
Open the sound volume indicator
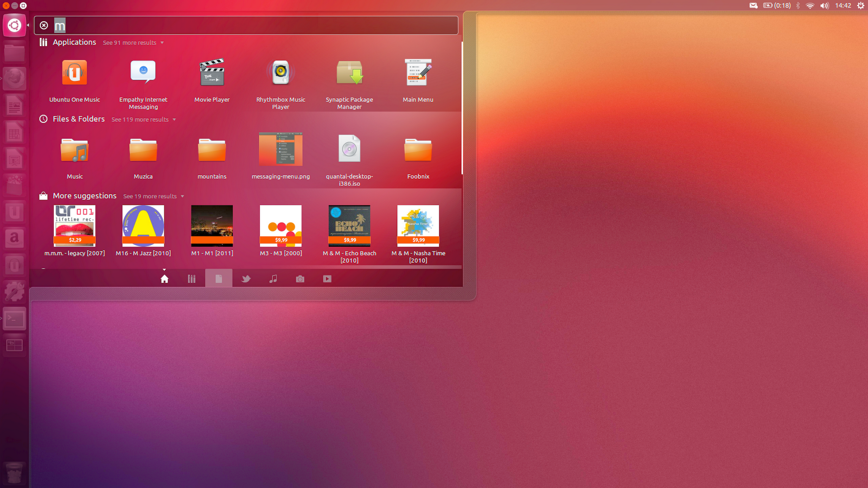[x=825, y=5]
